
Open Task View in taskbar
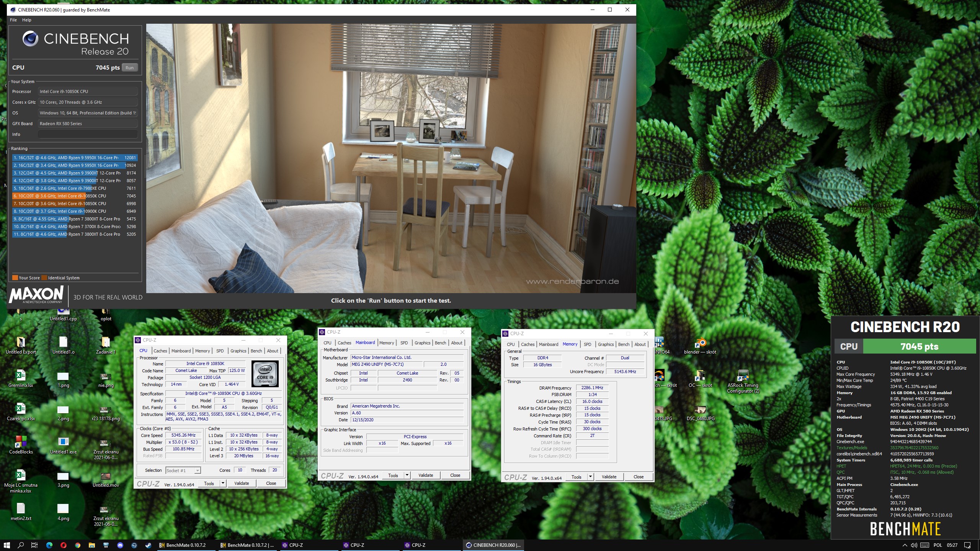point(34,545)
